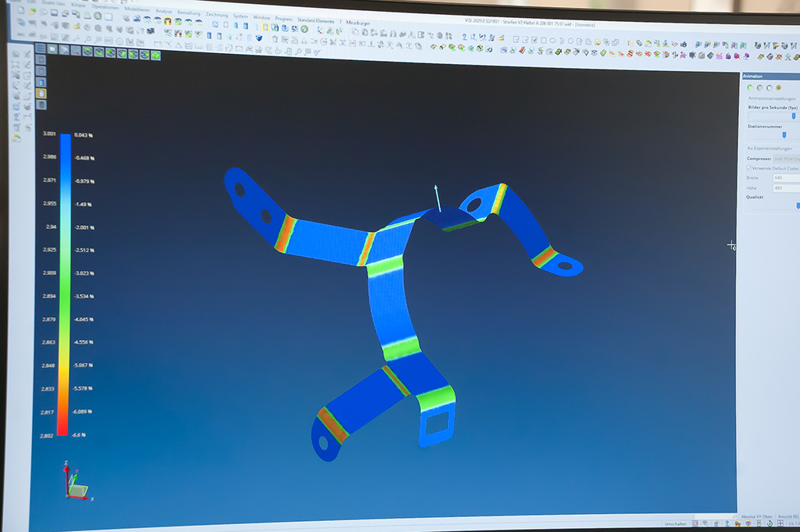Screen dimensions: 800x532
Task: Open the Zeichnung menu
Action: [x=217, y=15]
